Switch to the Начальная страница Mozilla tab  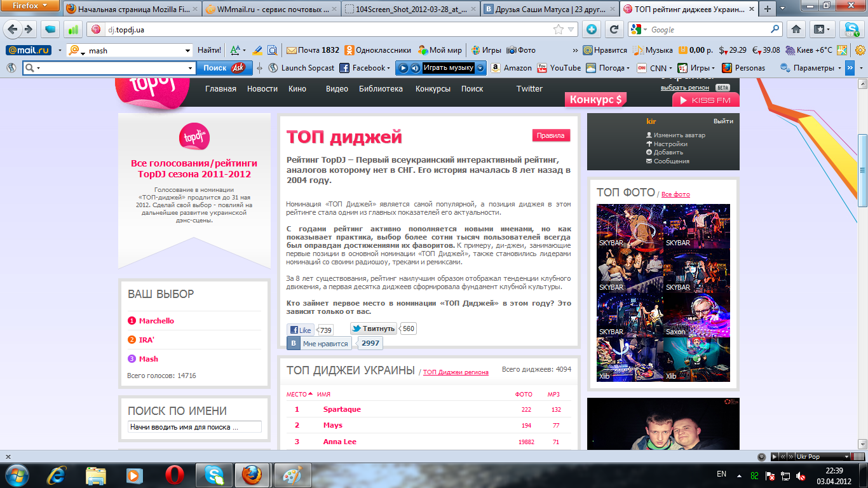tap(132, 9)
